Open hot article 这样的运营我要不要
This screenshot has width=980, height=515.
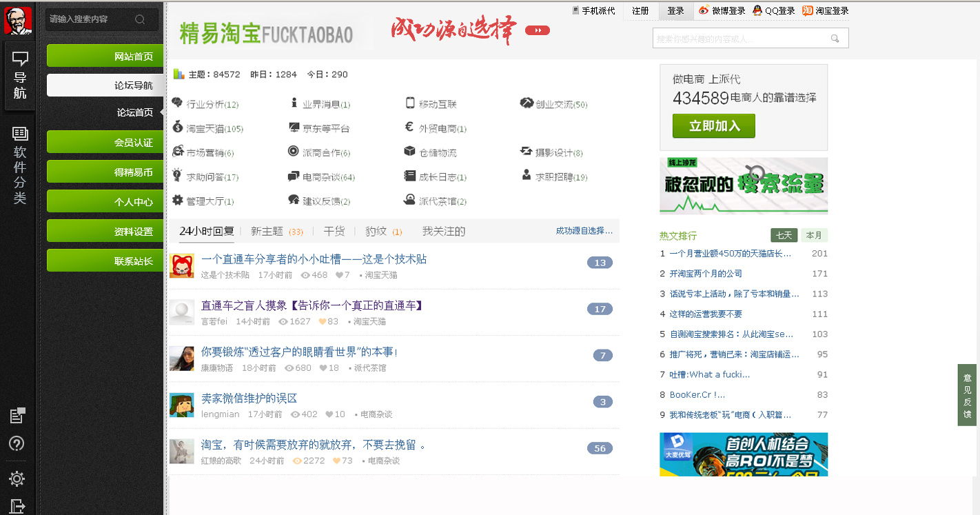tap(706, 314)
